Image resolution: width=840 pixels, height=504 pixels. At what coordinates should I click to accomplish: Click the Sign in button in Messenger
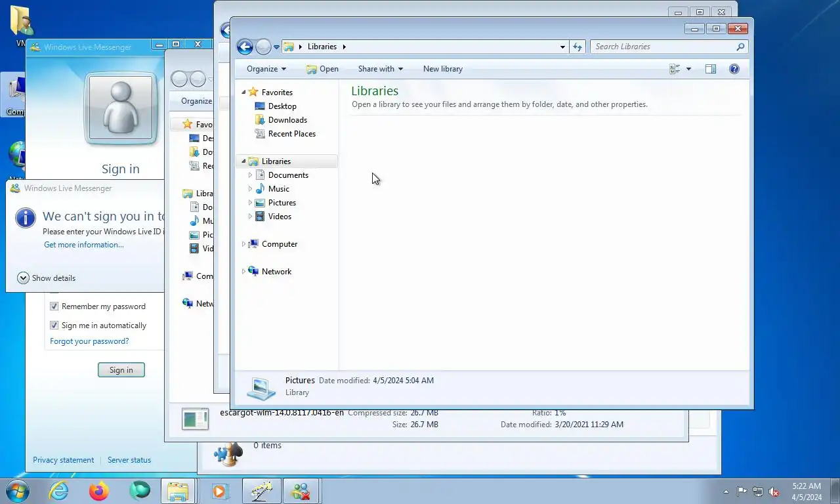click(x=121, y=370)
